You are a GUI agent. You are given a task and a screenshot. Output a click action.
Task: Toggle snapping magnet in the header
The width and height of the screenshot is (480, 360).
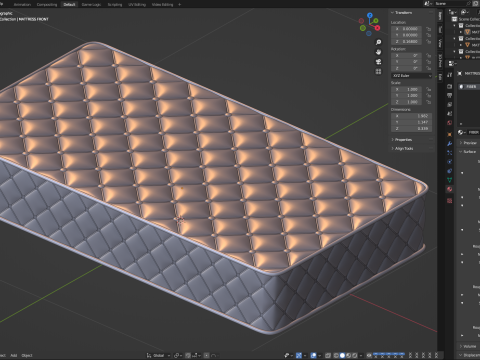click(188, 355)
